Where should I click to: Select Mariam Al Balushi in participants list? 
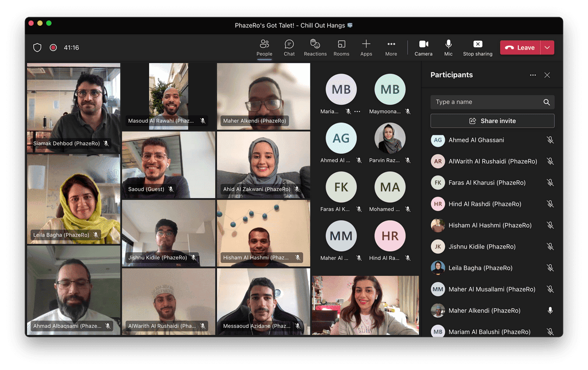tap(492, 331)
